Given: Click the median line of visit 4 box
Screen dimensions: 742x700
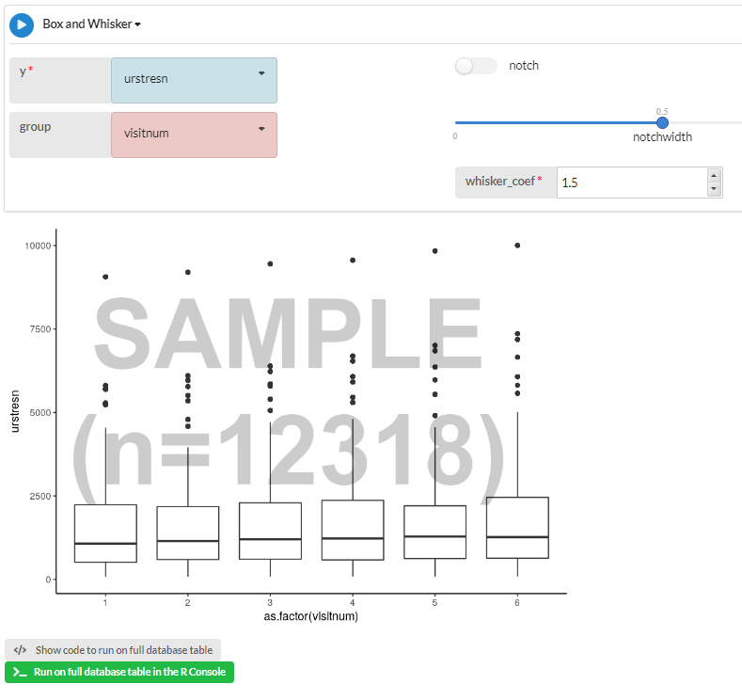Looking at the screenshot, I should [353, 538].
